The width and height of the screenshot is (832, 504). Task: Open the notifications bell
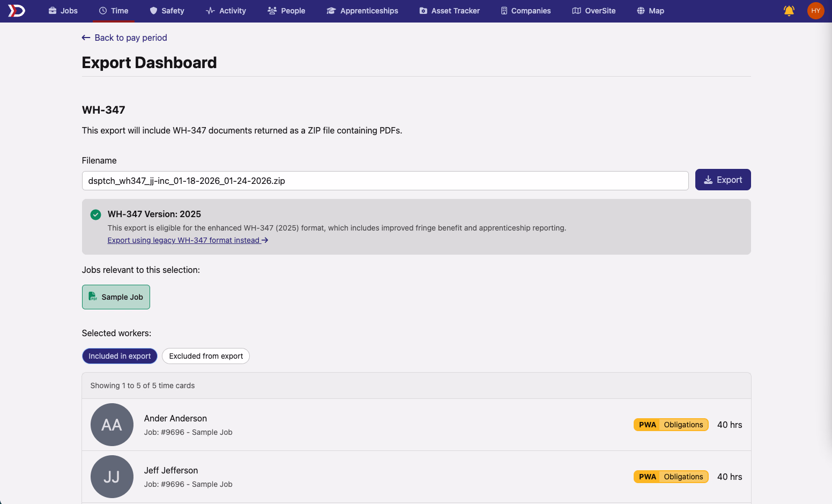click(789, 11)
